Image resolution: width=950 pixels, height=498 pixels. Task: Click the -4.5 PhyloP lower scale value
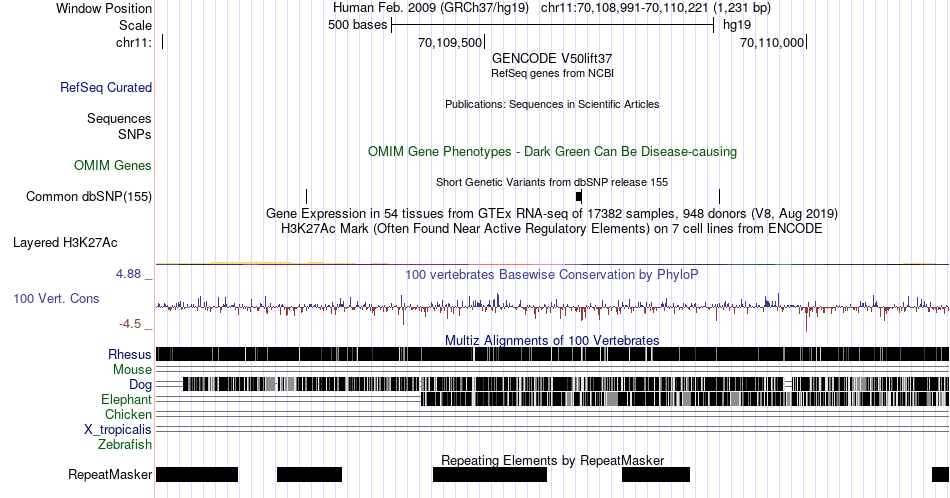click(x=130, y=324)
